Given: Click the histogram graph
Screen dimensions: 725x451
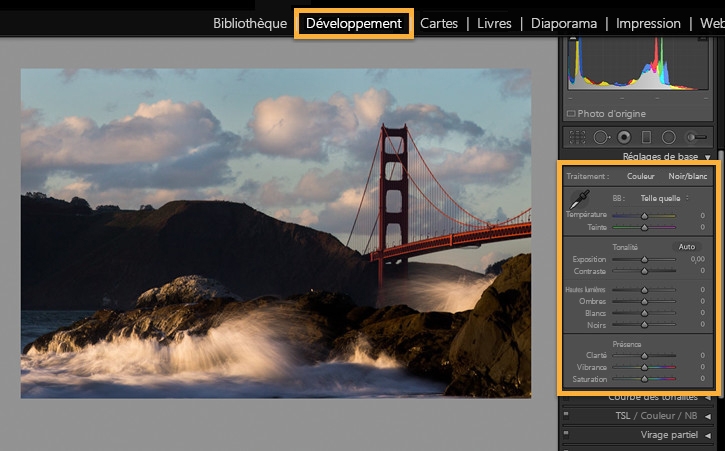Looking at the screenshot, I should coord(638,63).
